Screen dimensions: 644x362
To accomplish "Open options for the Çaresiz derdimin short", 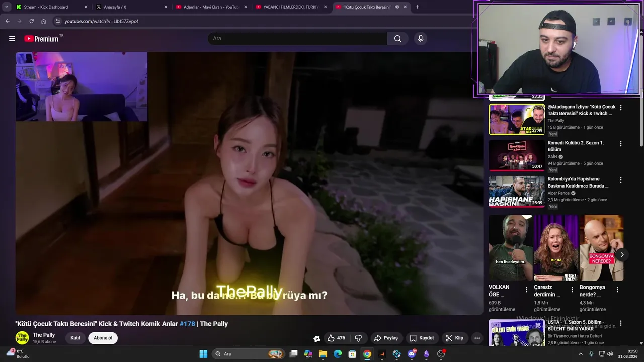I will (x=572, y=290).
